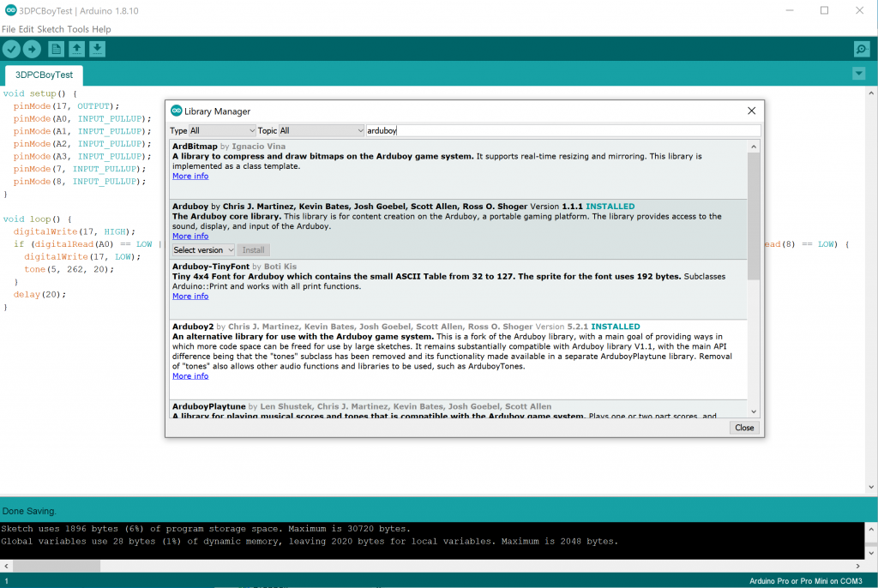
Task: Click the editor vertical scrollbar up arrow
Action: click(x=871, y=93)
